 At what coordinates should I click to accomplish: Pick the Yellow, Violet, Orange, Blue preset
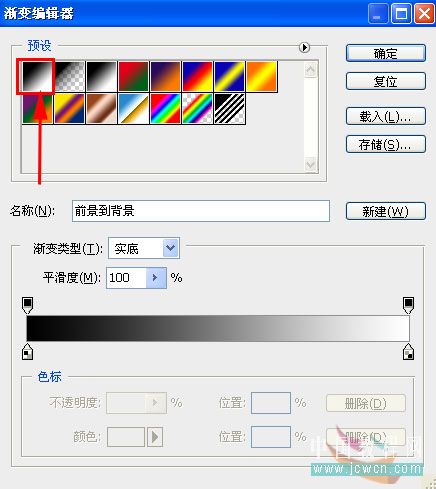pyautogui.click(x=69, y=109)
